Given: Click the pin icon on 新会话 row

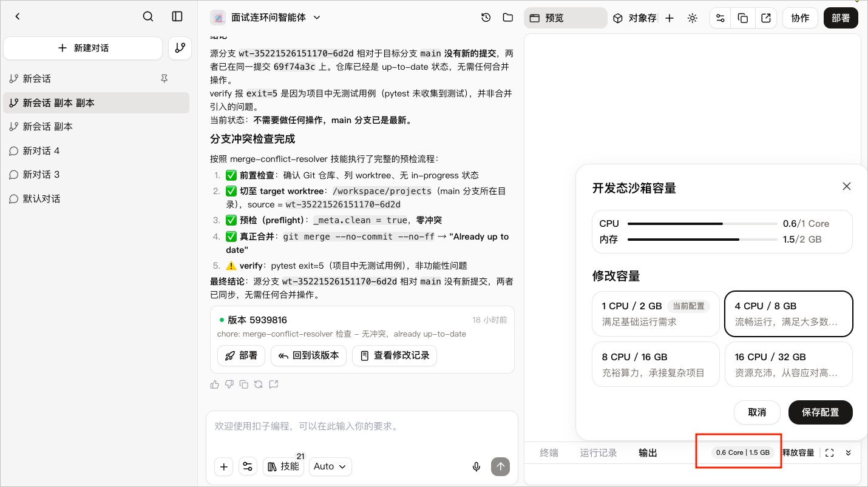Looking at the screenshot, I should (164, 79).
